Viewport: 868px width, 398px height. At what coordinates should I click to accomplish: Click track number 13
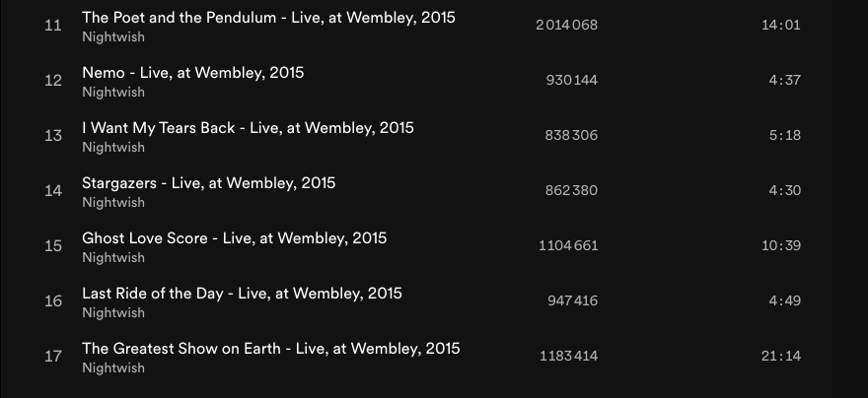(53, 136)
